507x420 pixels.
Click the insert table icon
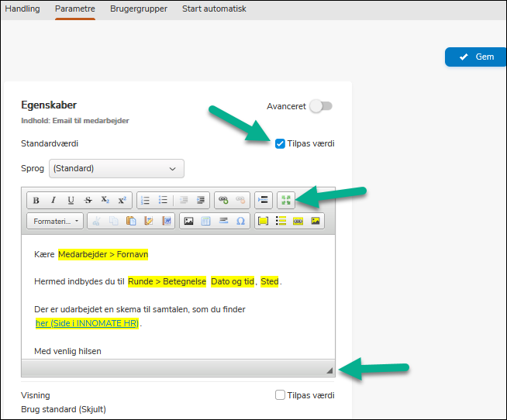tap(205, 221)
